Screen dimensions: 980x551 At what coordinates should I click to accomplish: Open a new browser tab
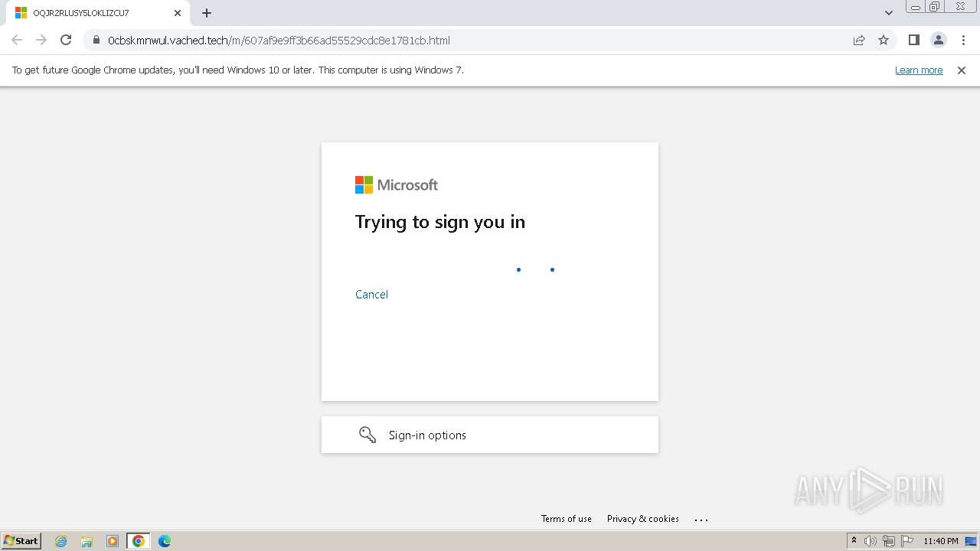click(207, 13)
